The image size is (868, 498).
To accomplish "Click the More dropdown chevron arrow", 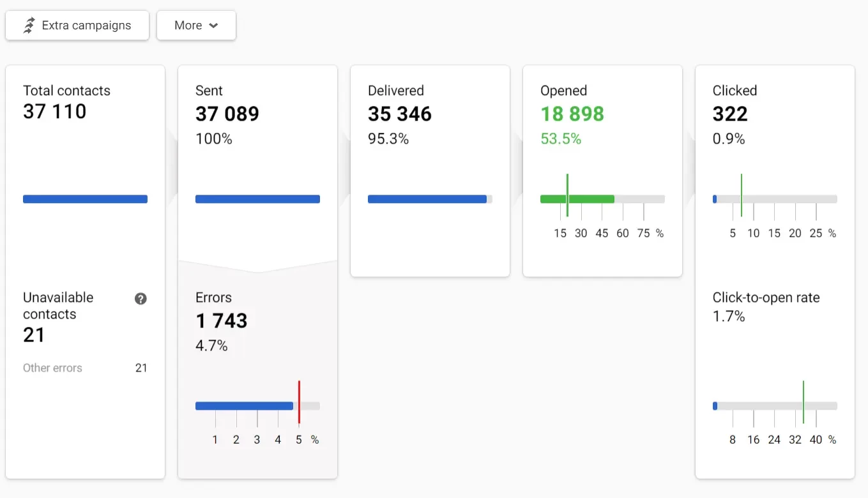I will 213,26.
